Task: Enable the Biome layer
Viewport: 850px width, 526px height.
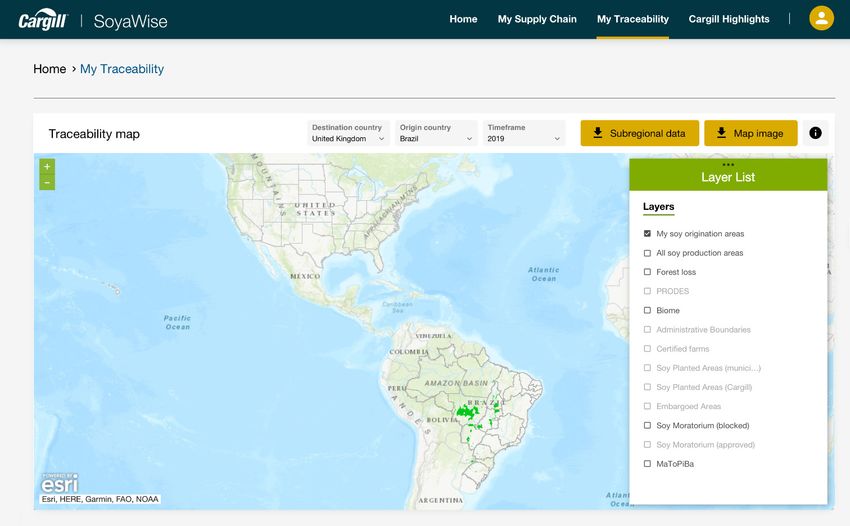Action: pos(647,310)
